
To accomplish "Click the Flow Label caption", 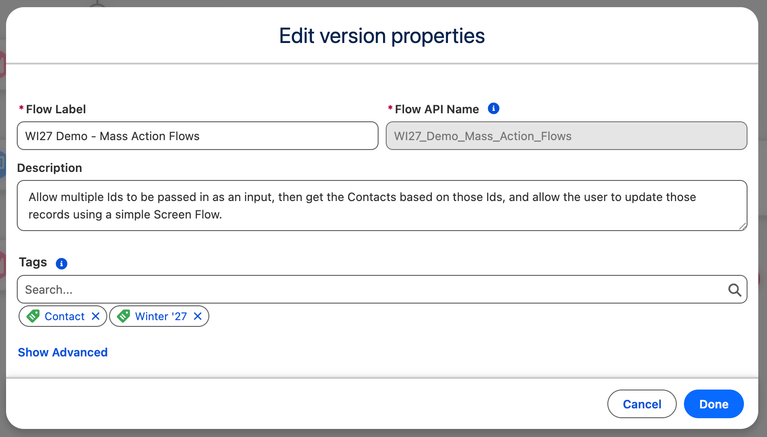I will click(x=56, y=109).
